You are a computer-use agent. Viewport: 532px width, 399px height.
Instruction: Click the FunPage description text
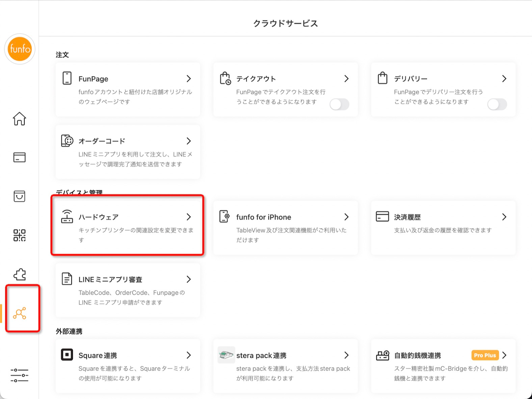tap(135, 97)
